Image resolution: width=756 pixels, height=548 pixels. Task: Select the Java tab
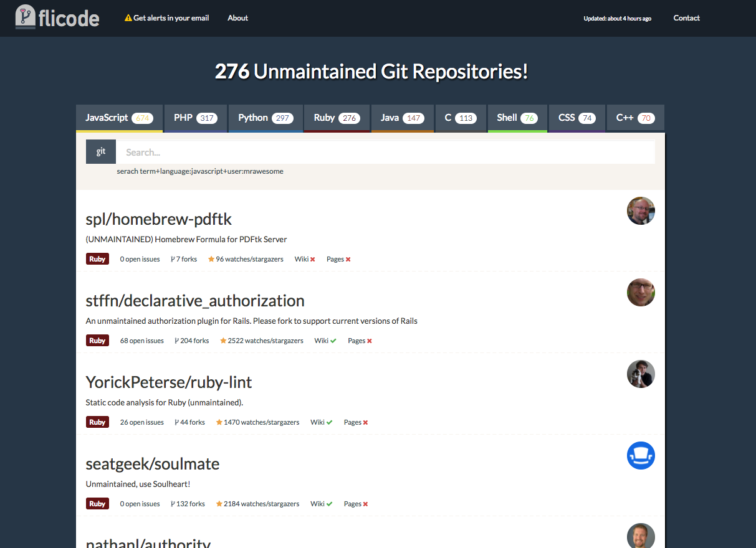[x=402, y=118]
